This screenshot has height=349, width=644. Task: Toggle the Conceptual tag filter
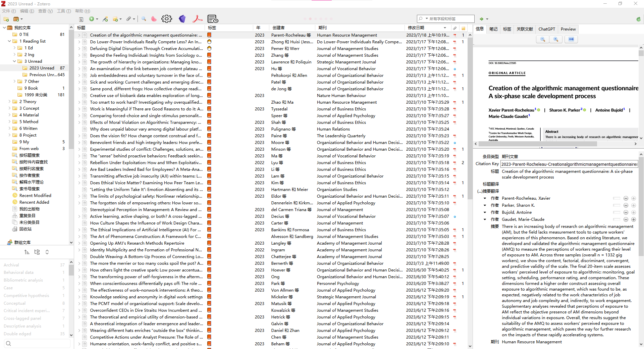pos(14,303)
